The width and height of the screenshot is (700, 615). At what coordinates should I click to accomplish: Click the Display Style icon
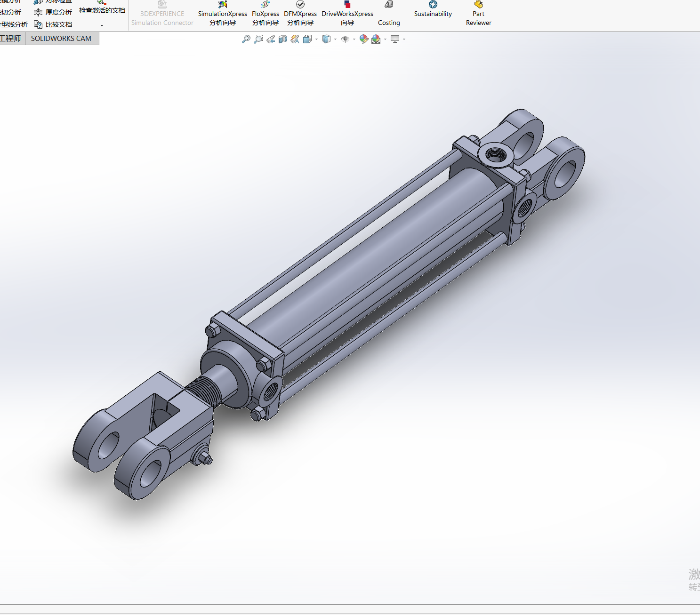point(327,40)
